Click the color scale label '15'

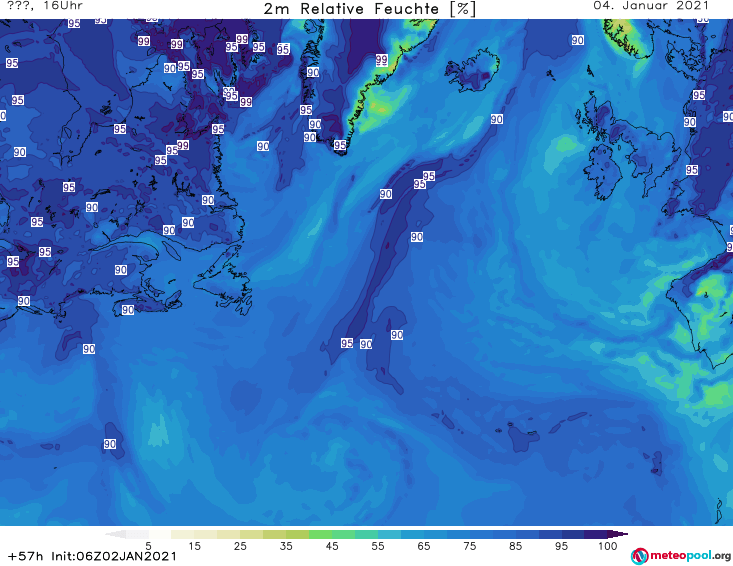(x=194, y=546)
